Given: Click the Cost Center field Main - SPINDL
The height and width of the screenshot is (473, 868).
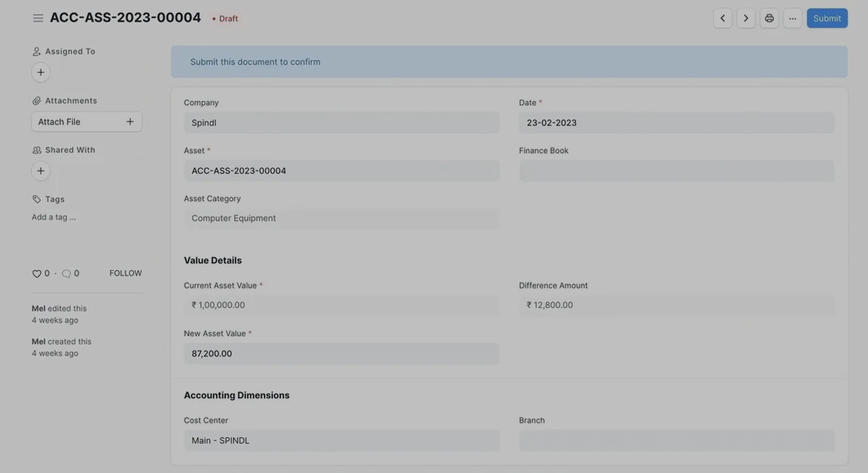Looking at the screenshot, I should click(341, 440).
